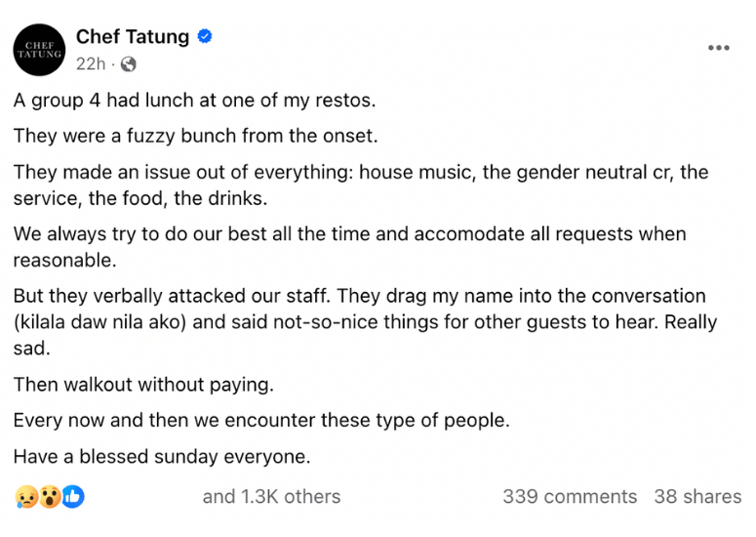Click the 'encounter these type of people' line
The height and width of the screenshot is (537, 756).
point(261,420)
